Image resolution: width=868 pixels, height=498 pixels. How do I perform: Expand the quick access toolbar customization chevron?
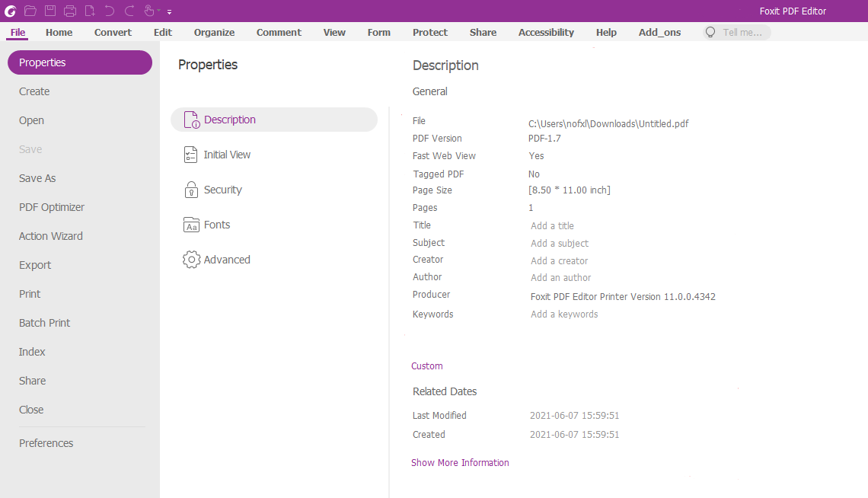[x=169, y=11]
